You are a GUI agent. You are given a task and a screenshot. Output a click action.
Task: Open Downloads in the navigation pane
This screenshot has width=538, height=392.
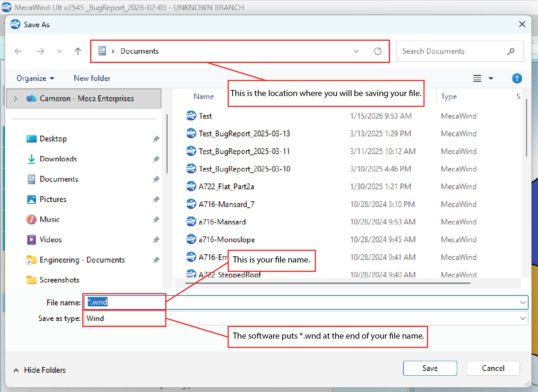(x=58, y=159)
